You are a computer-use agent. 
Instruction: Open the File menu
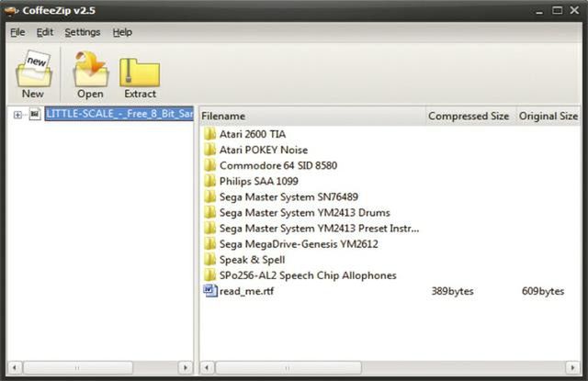[17, 32]
